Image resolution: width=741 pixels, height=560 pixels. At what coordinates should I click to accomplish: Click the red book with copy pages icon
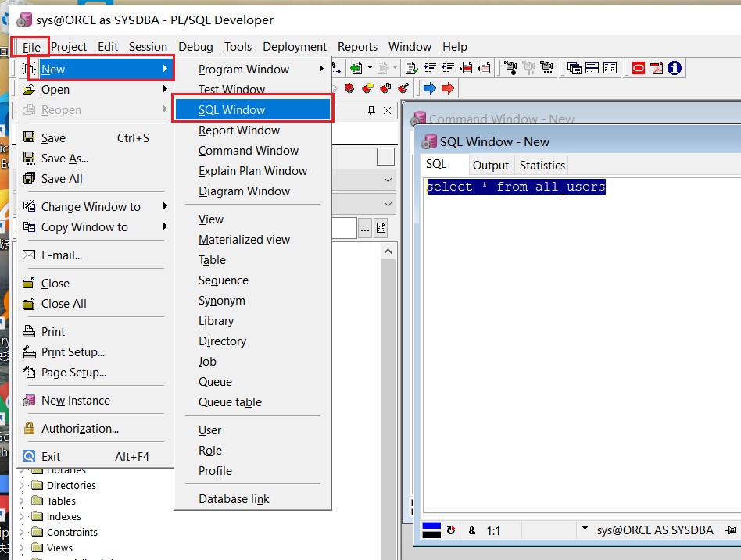point(385,88)
